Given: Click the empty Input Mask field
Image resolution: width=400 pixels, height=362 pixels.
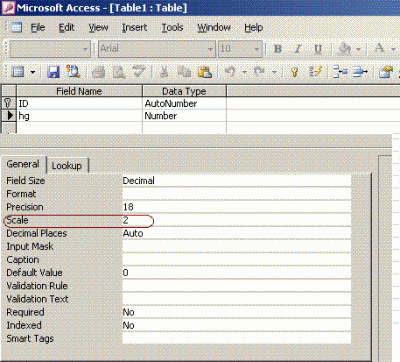Looking at the screenshot, I should coord(236,246).
